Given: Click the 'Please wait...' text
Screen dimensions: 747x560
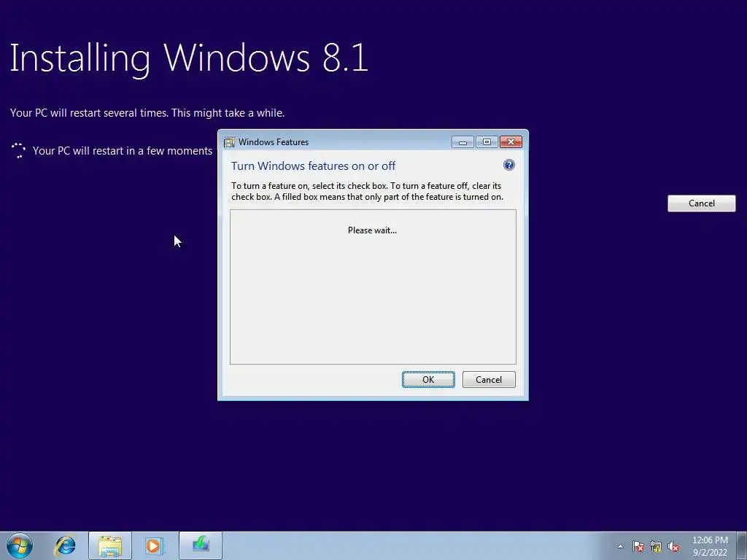Looking at the screenshot, I should [372, 230].
